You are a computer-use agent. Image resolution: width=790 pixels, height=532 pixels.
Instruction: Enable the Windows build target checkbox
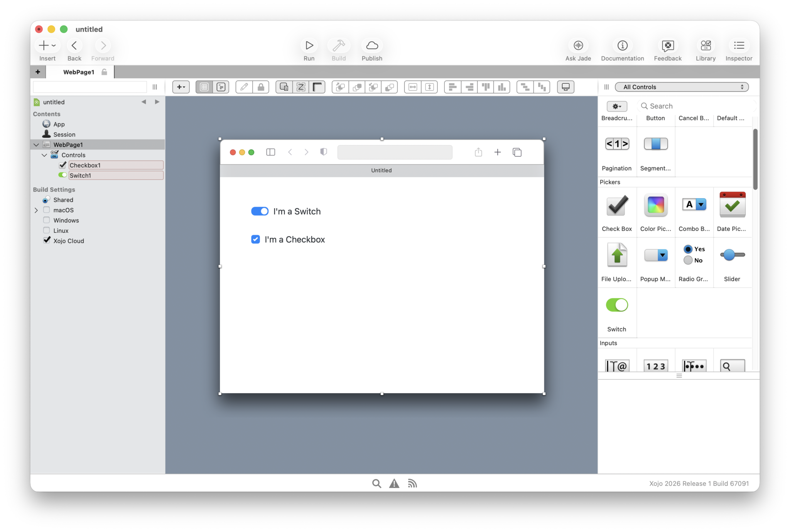[47, 220]
